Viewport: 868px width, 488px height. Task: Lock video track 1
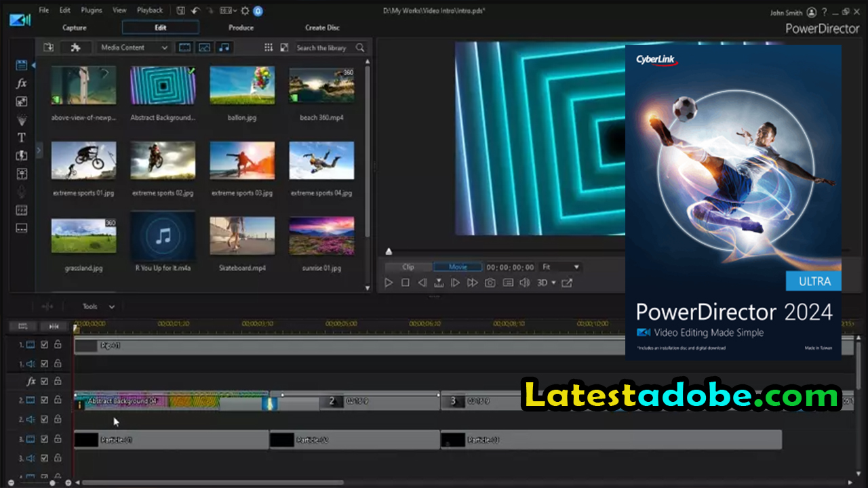coord(58,345)
